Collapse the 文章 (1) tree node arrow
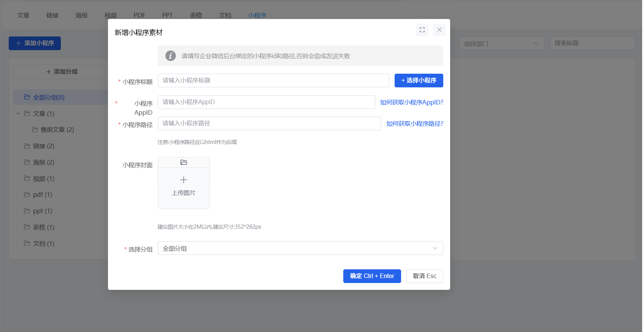The image size is (644, 332). tap(18, 114)
